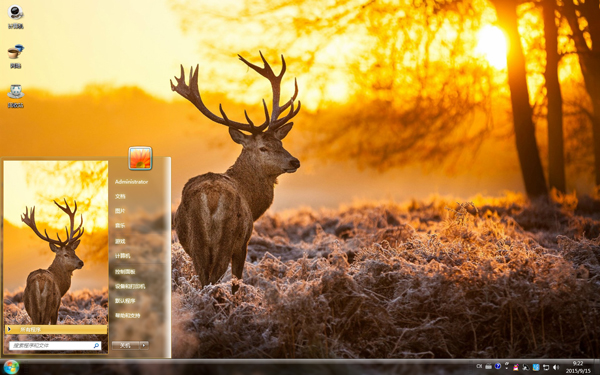Click the 关机 (Shut down) button

(126, 346)
